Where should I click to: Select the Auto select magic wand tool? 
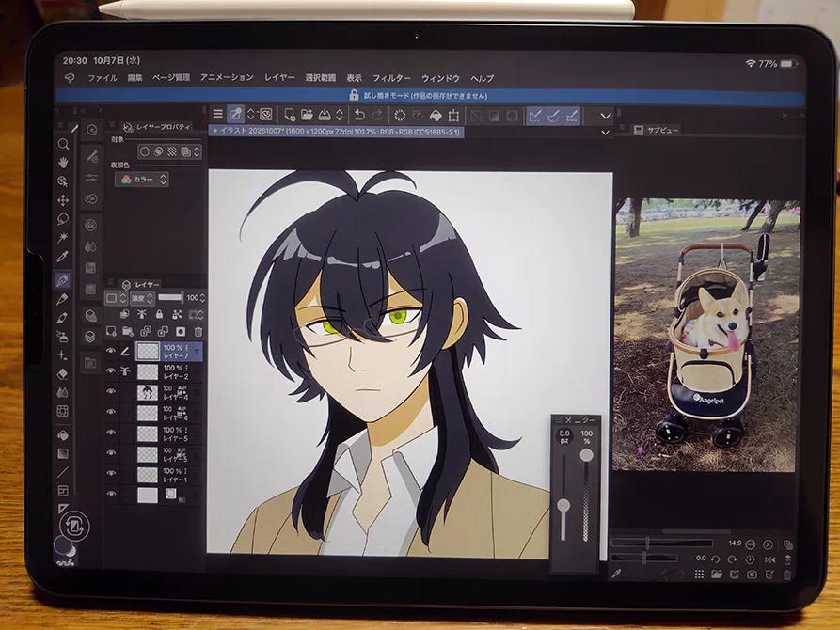(63, 237)
